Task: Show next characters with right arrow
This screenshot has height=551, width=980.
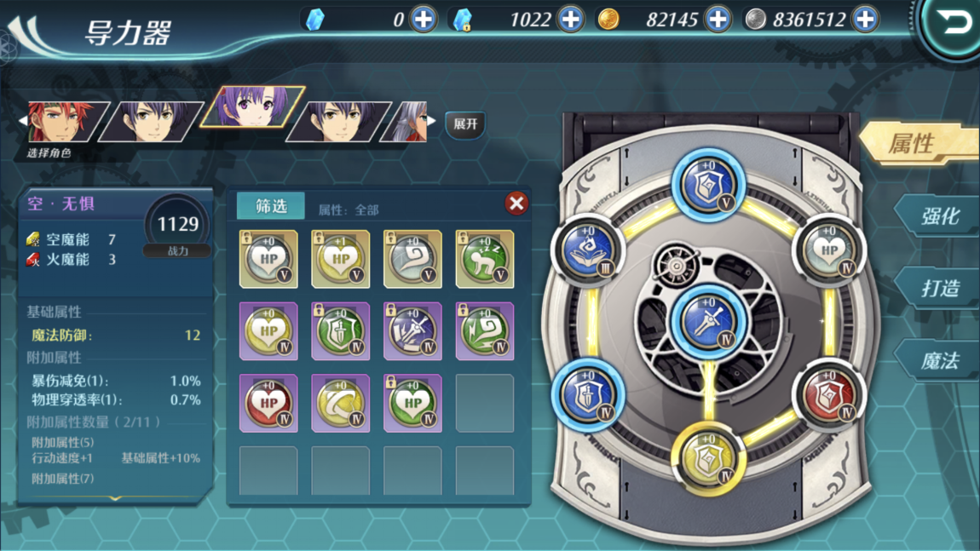Action: click(x=432, y=121)
